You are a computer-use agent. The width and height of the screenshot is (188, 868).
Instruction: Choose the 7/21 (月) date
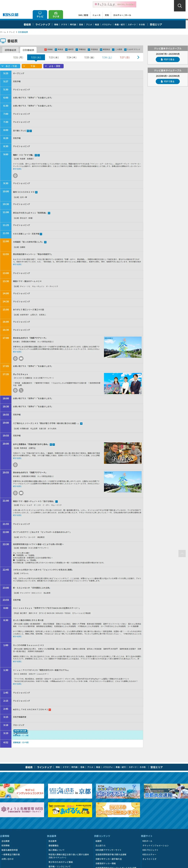point(18,58)
